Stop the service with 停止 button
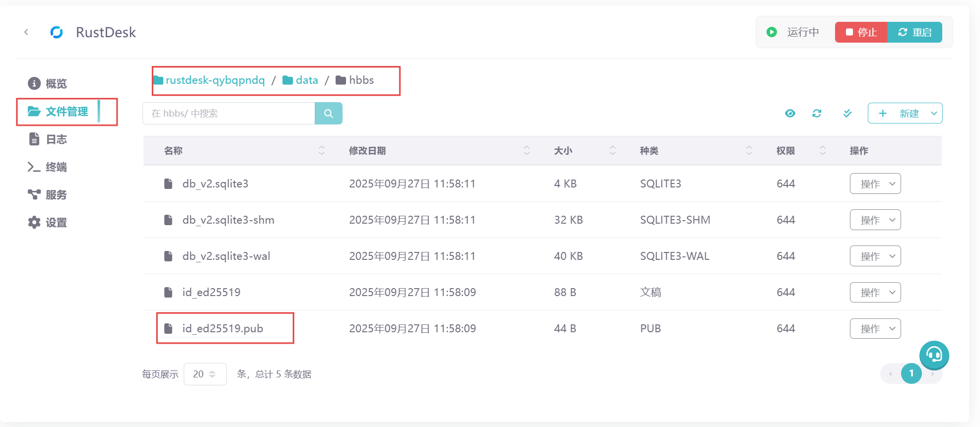This screenshot has height=427, width=980. click(x=861, y=32)
